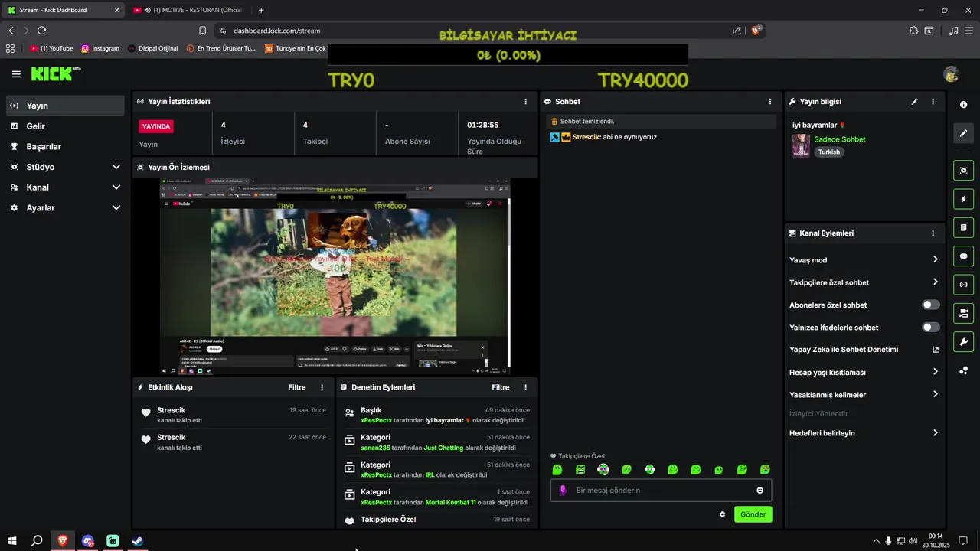Toggle the stream statistics signal widget in sidebar

coord(963,285)
